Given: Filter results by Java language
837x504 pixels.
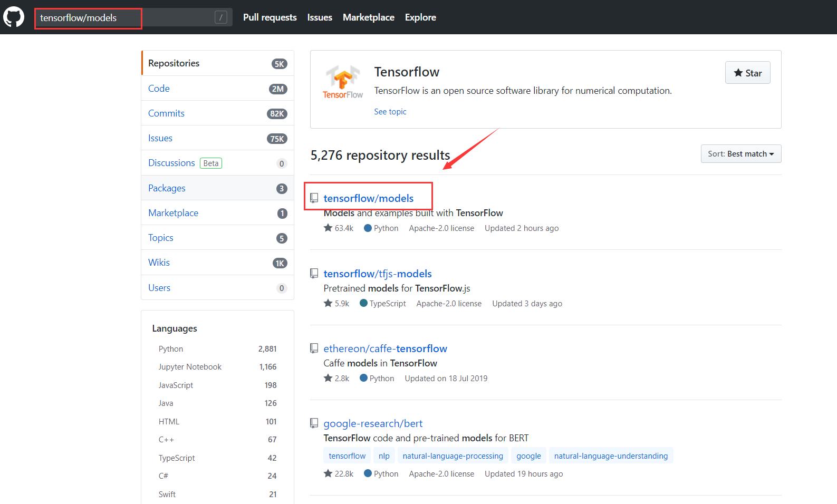Looking at the screenshot, I should pos(217,403).
